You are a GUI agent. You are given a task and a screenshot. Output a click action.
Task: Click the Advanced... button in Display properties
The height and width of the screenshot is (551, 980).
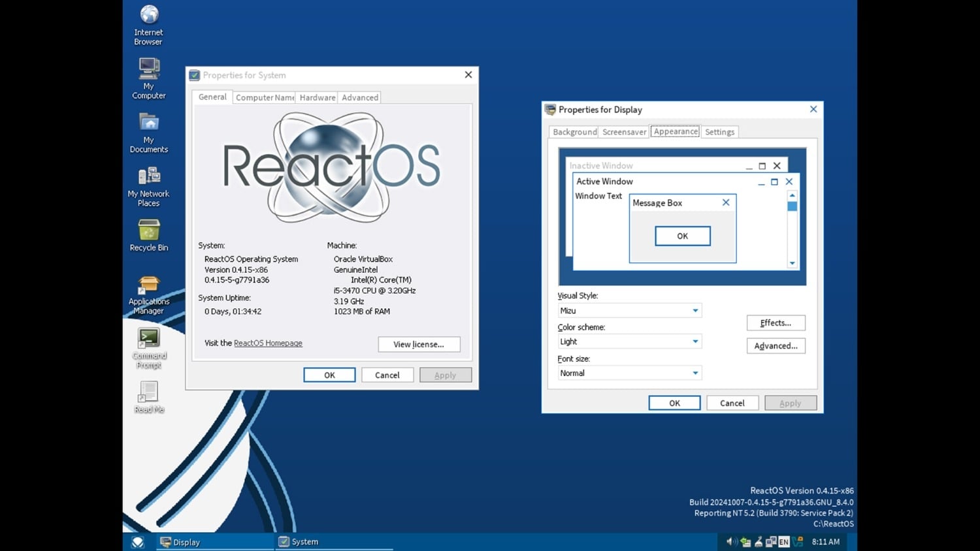coord(776,346)
